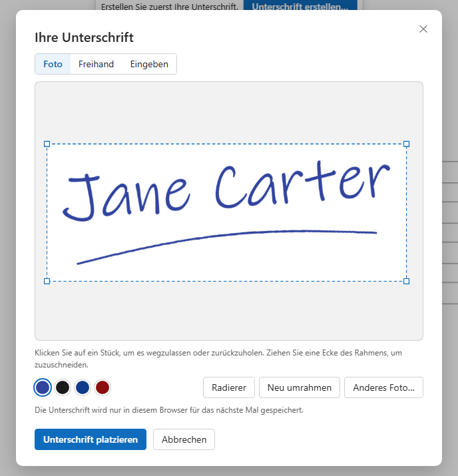Switch to the Freihand tab
458x476 pixels.
click(96, 64)
